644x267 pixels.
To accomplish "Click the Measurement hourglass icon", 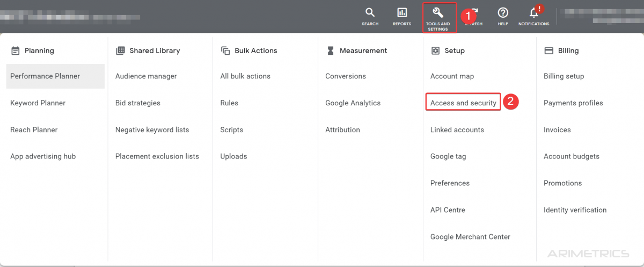I will tap(331, 50).
